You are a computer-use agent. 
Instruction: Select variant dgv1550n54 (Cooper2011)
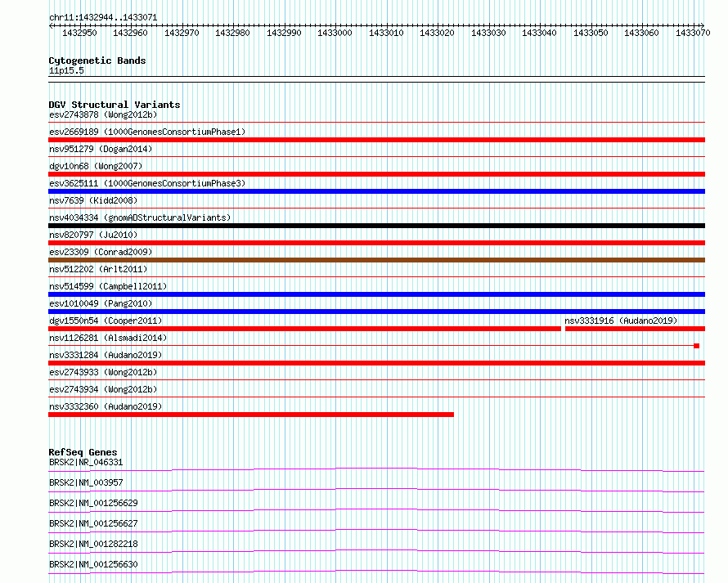pyautogui.click(x=106, y=321)
